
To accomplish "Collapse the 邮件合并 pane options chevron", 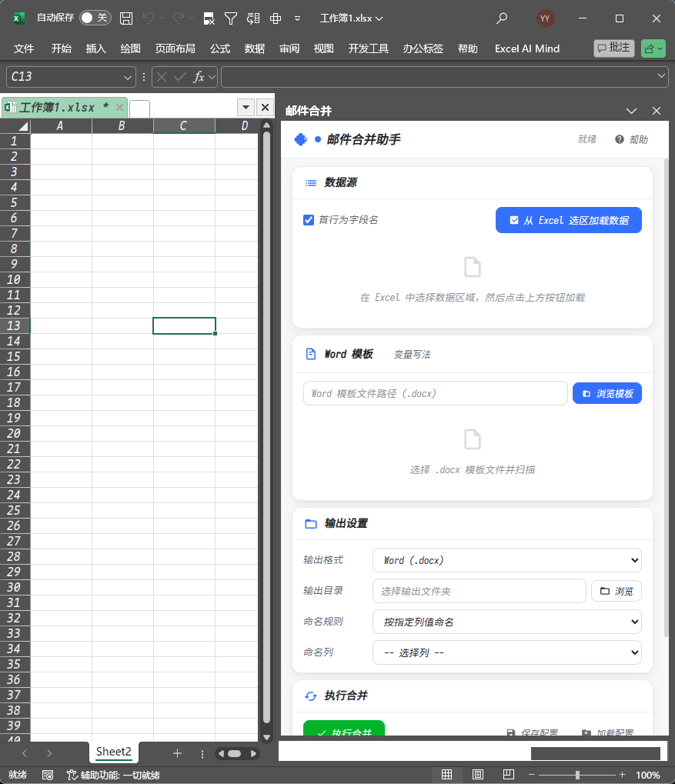I will [x=631, y=111].
